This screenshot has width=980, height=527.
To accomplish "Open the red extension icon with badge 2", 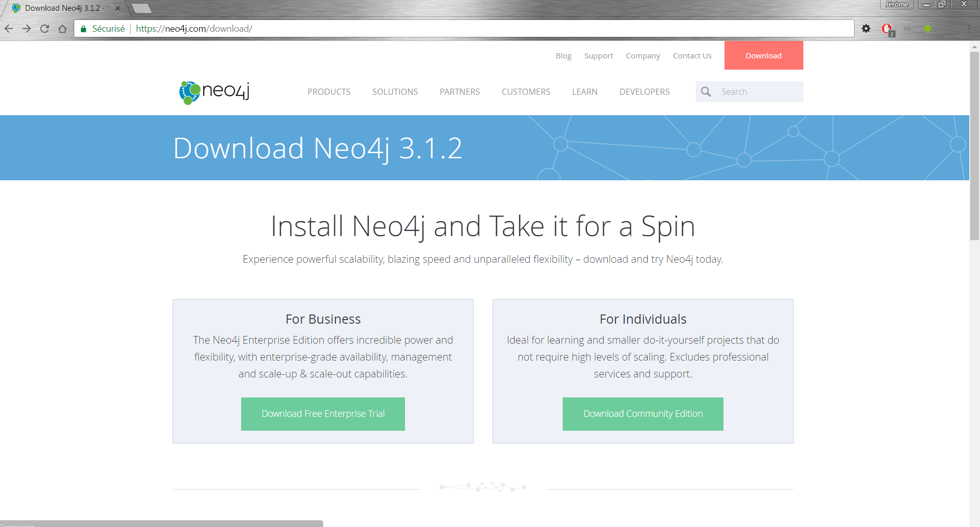I will [887, 29].
